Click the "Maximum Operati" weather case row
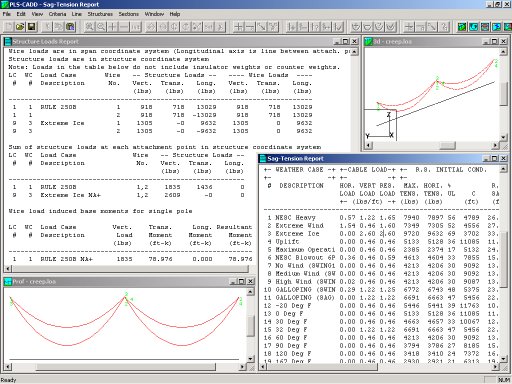512x384 pixels. point(382,250)
